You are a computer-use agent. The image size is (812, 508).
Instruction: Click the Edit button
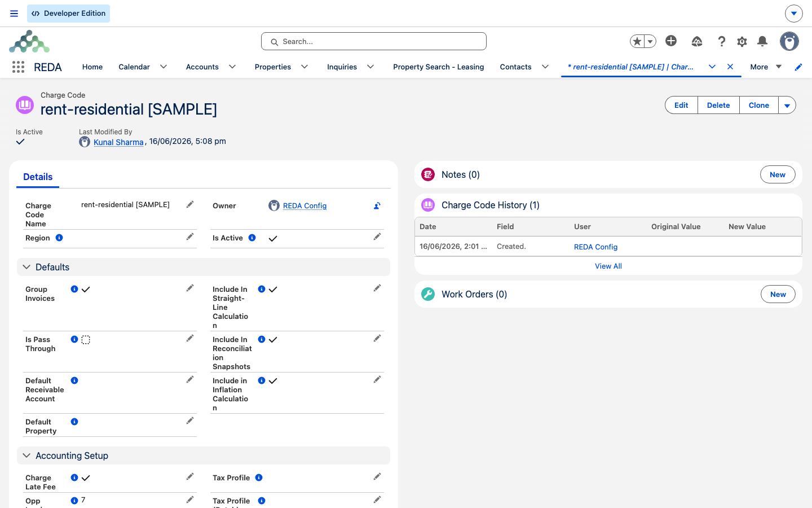tap(681, 105)
